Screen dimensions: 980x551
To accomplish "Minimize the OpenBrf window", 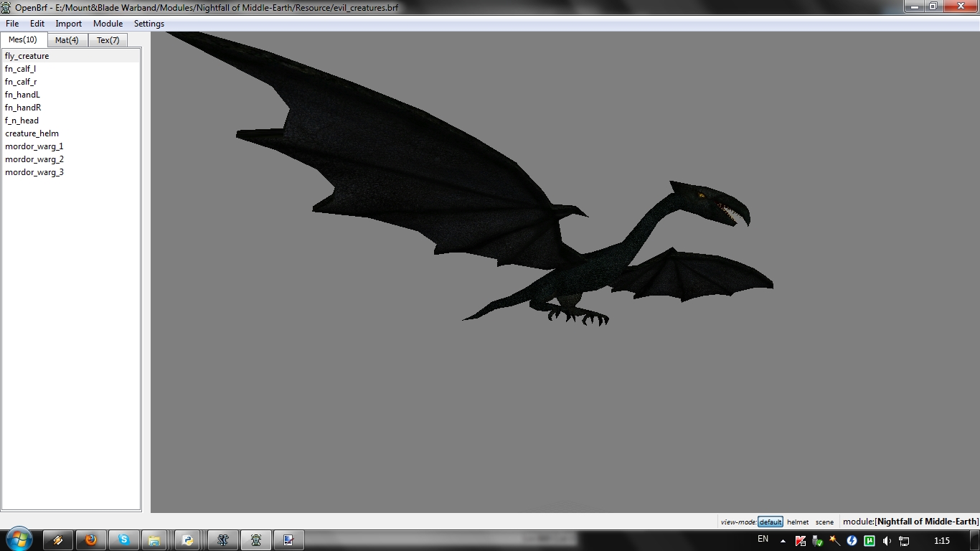I will tap(914, 6).
